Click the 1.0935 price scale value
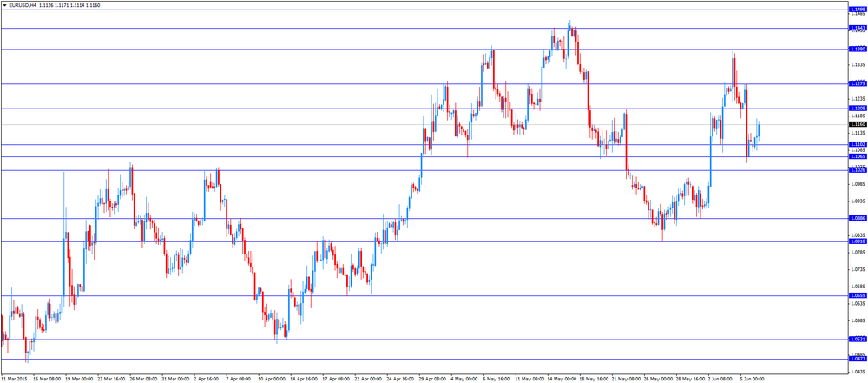This screenshot has height=383, width=868. point(857,201)
